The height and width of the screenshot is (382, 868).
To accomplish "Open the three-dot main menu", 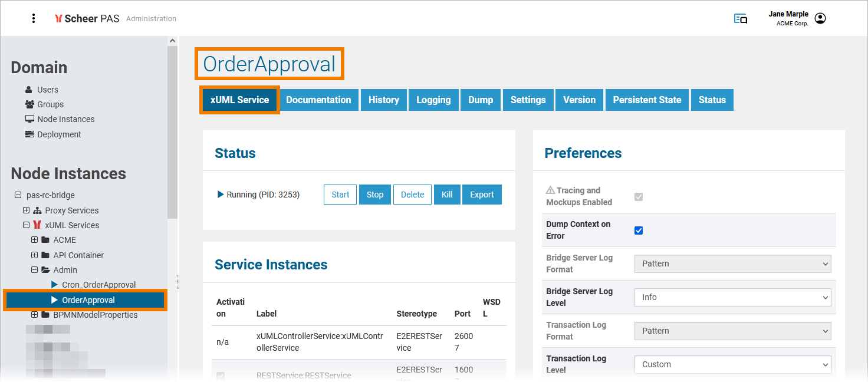I will (34, 18).
